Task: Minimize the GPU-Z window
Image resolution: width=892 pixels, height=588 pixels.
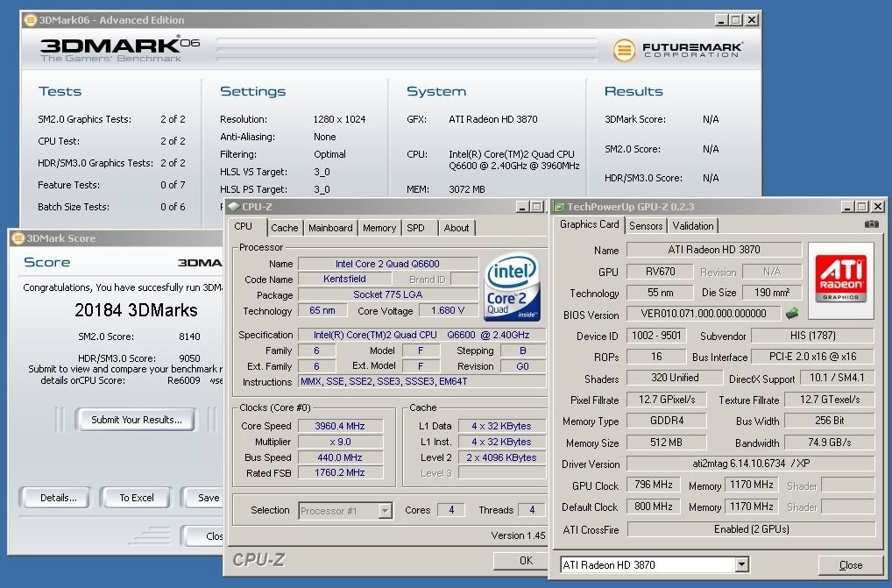Action: (847, 207)
